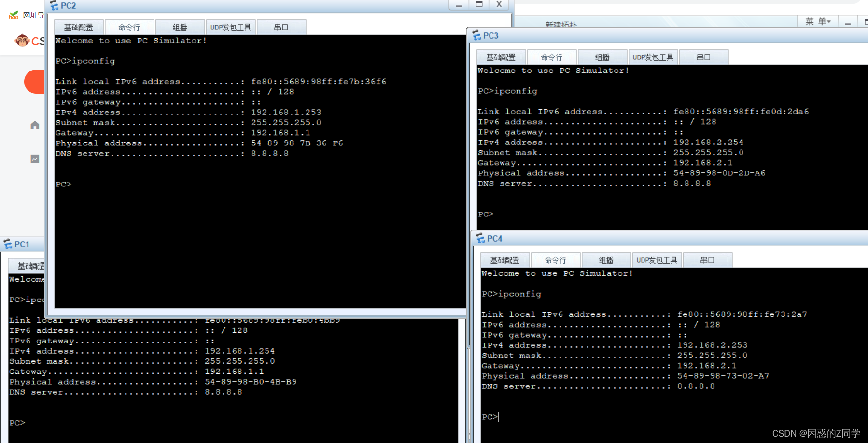Screen dimensions: 868x443
Task: Click PC1 gateway value 192.168.1.1
Action: (234, 372)
